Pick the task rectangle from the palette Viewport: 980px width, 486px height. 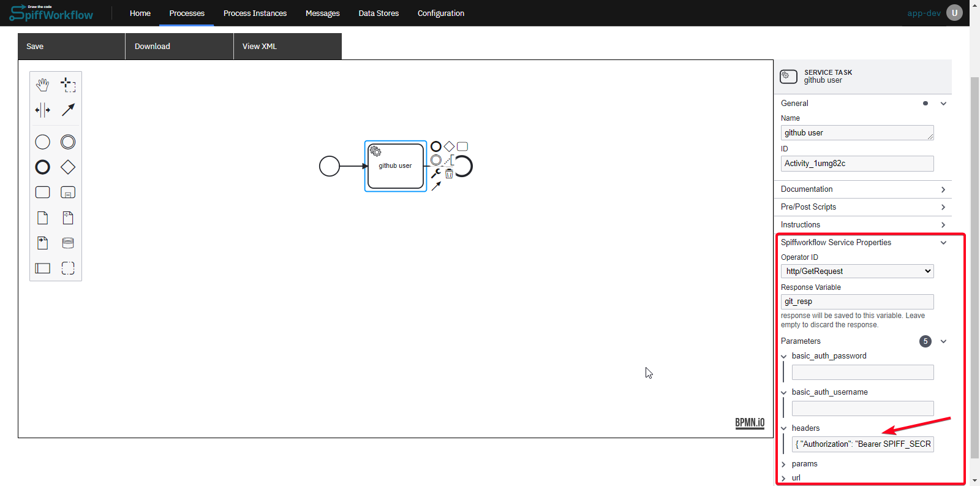tap(42, 192)
